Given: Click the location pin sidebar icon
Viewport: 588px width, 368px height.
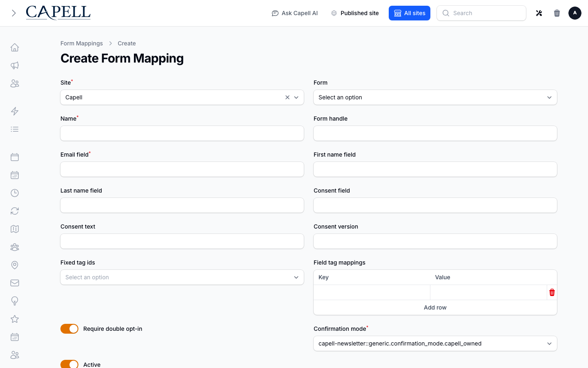Looking at the screenshot, I should coord(15,265).
